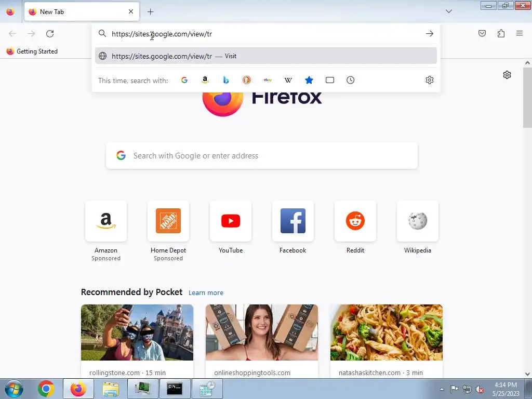Image resolution: width=532 pixels, height=399 pixels.
Task: Click scrollbar up arrow
Action: [x=527, y=63]
